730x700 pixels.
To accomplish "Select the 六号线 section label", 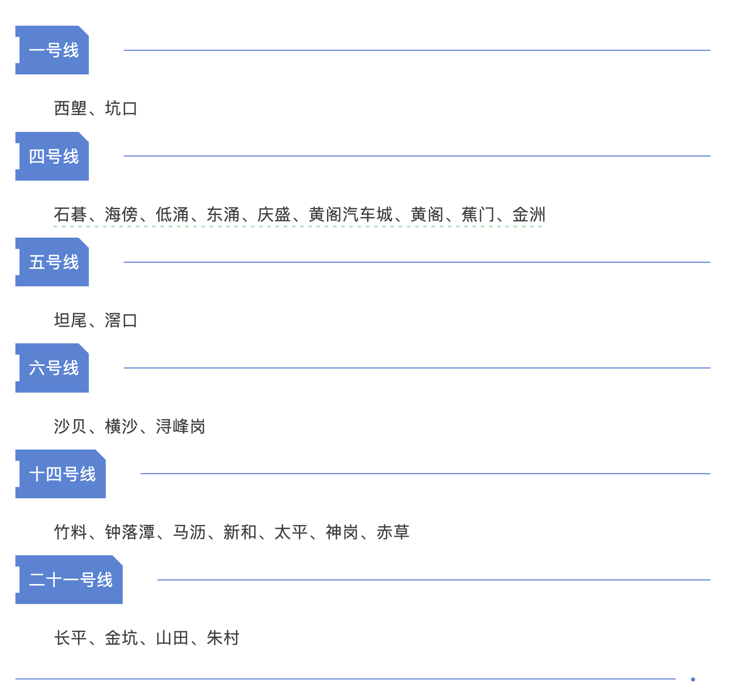I will click(53, 368).
